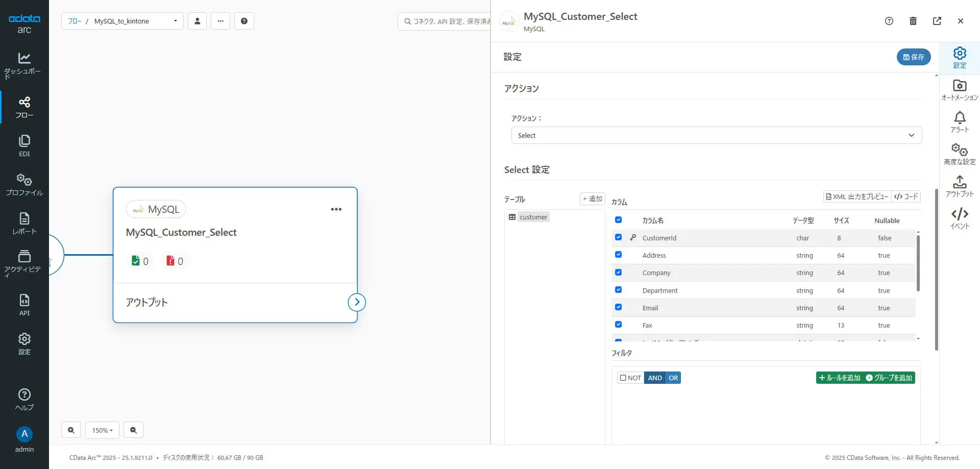Viewport: 980px width, 469px height.
Task: Open the Action Select dropdown
Action: 716,135
